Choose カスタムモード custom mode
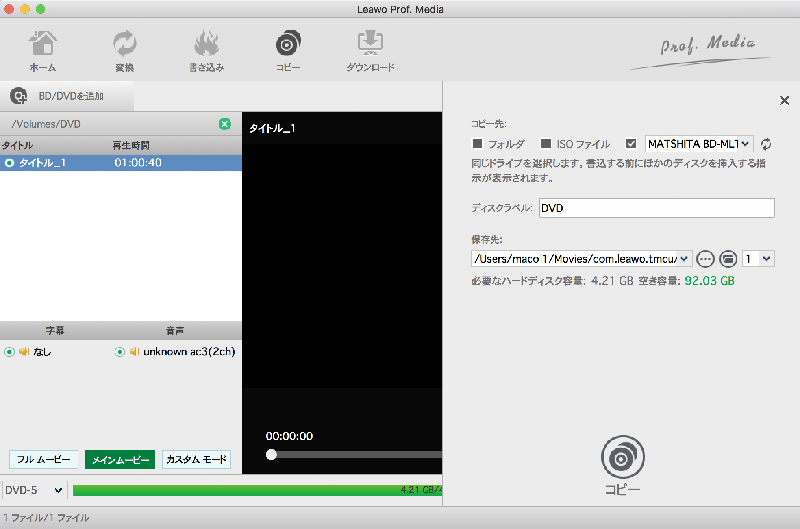This screenshot has width=800, height=529. click(x=196, y=460)
